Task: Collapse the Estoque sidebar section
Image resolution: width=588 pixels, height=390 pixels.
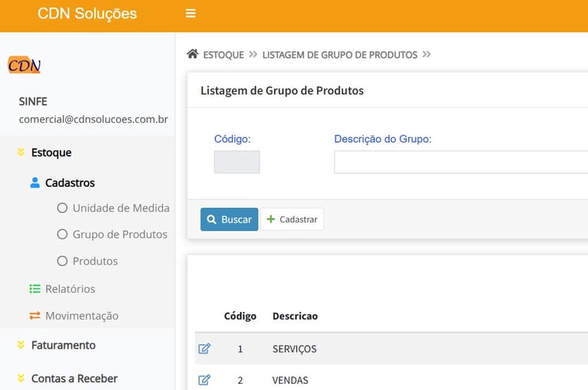Action: pyautogui.click(x=51, y=152)
